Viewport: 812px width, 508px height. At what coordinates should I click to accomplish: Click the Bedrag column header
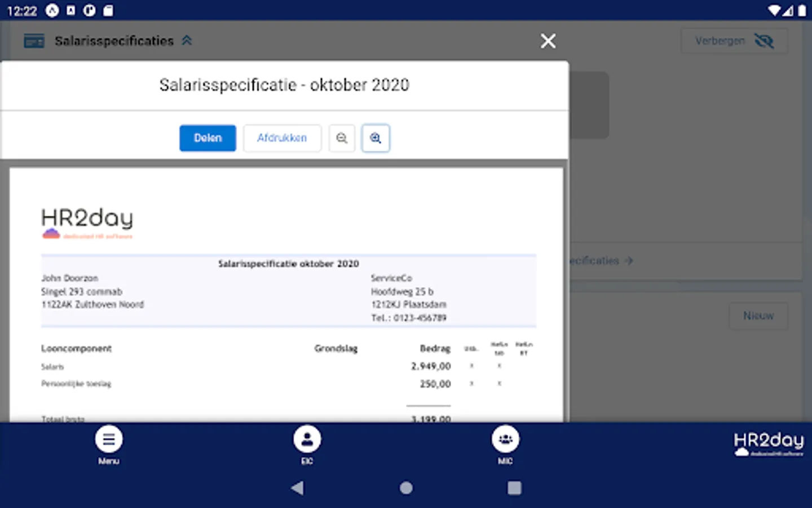tap(435, 349)
